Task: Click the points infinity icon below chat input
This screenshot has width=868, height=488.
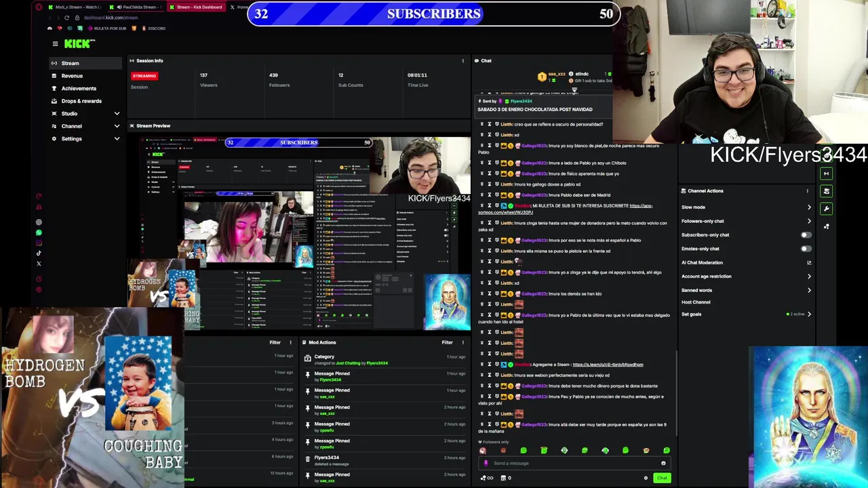Action: [x=486, y=478]
